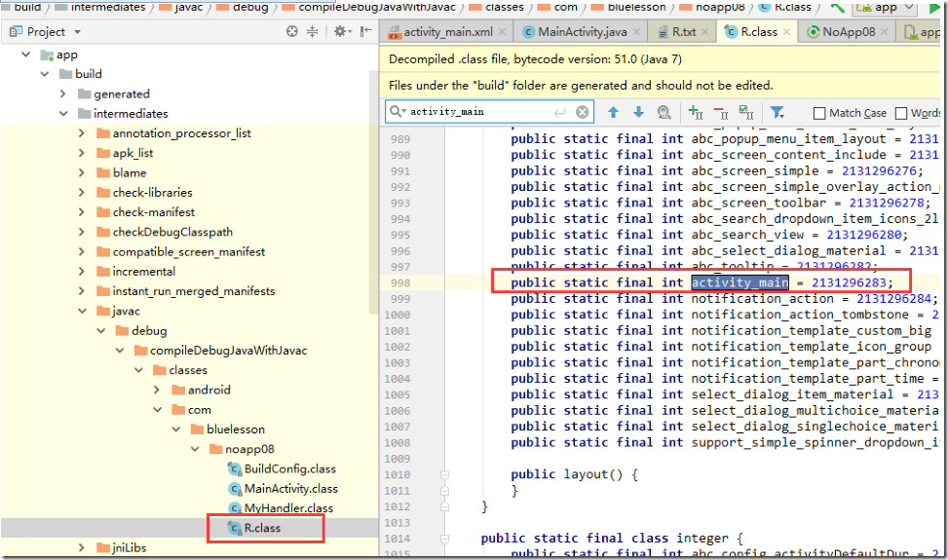948x560 pixels.
Task: Expand the android folder under classes
Action: pyautogui.click(x=157, y=390)
